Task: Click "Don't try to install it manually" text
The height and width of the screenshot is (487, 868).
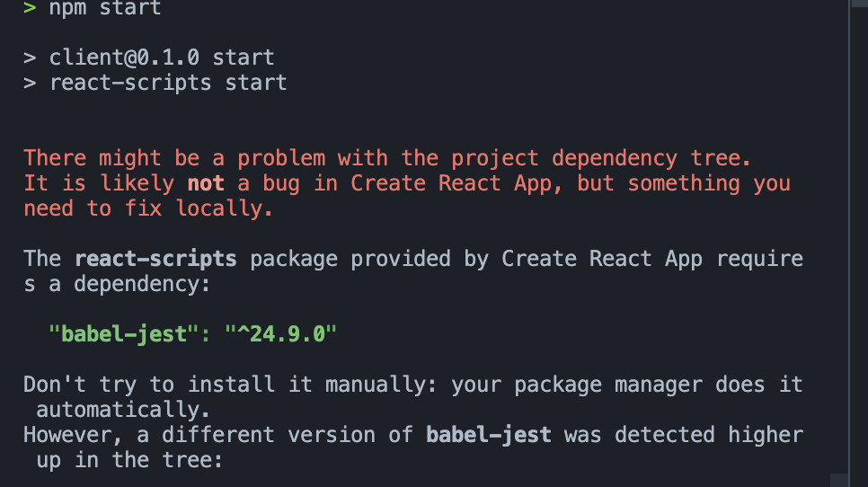Action: click(x=230, y=385)
